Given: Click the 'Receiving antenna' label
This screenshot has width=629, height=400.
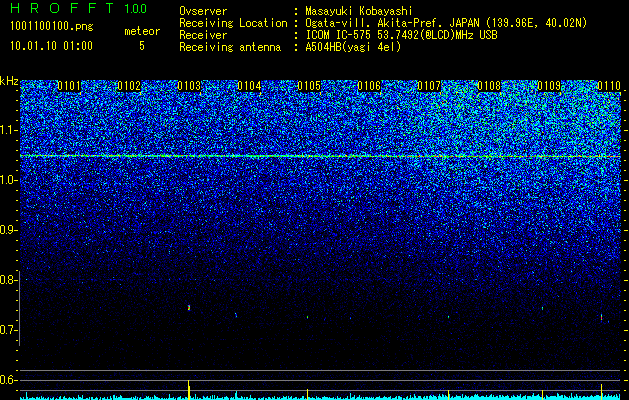Looking at the screenshot, I should [x=230, y=47].
